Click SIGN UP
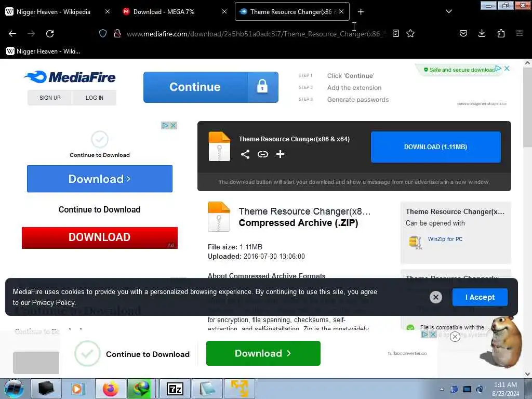 50,98
